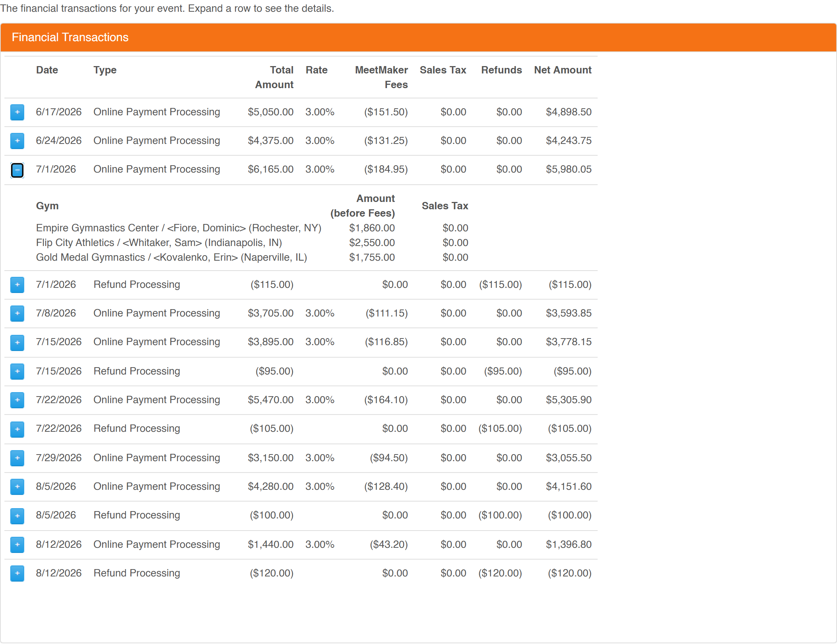837x644 pixels.
Task: Expand the 6/24/2026 Online Payment Processing row
Action: (17, 141)
